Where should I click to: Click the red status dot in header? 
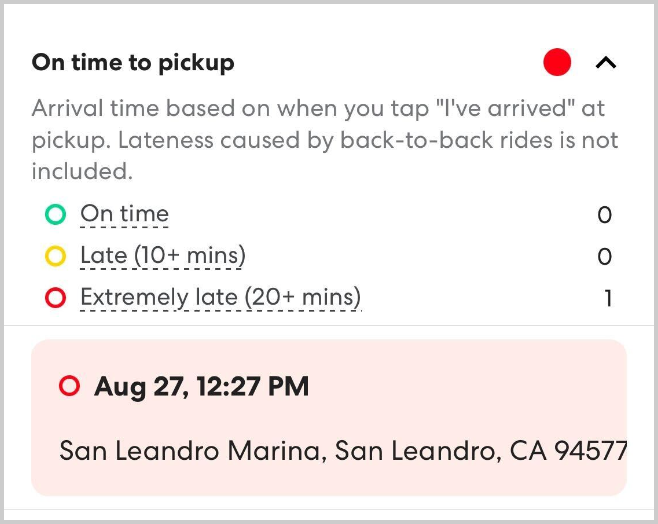[x=557, y=63]
